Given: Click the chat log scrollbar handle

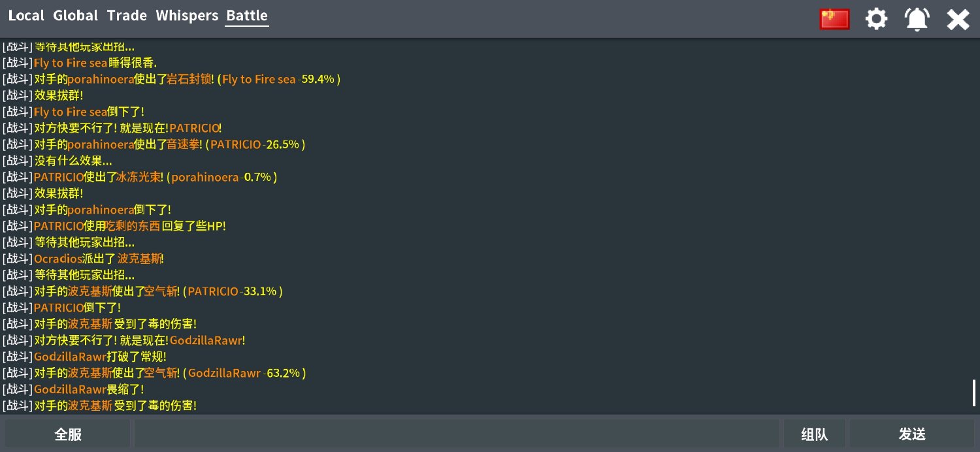Looking at the screenshot, I should 974,393.
